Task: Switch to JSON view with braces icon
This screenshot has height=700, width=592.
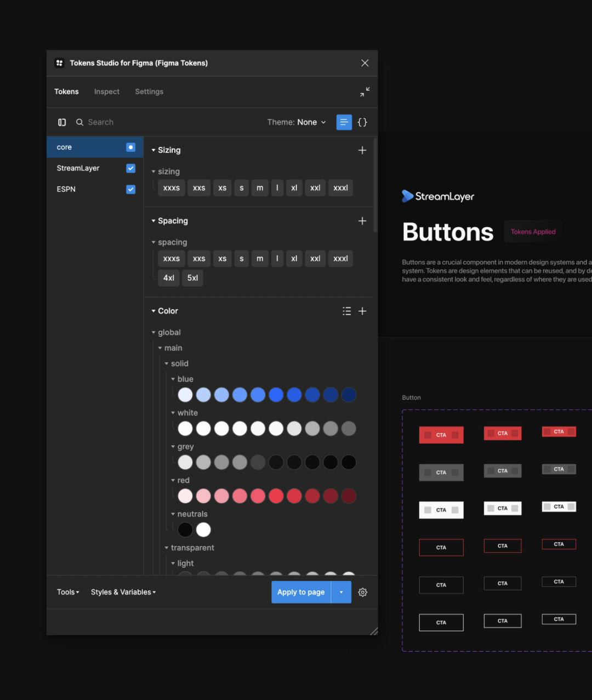Action: coord(362,122)
